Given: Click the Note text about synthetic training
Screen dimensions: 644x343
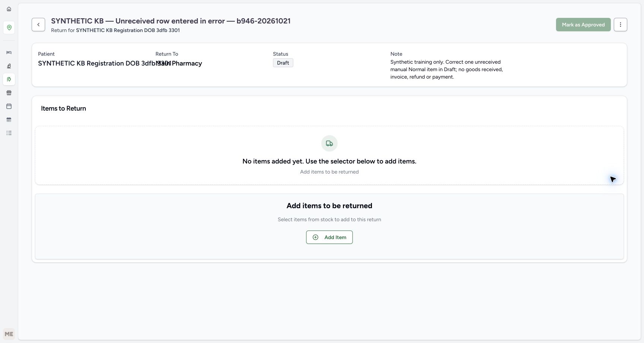Looking at the screenshot, I should (x=446, y=69).
